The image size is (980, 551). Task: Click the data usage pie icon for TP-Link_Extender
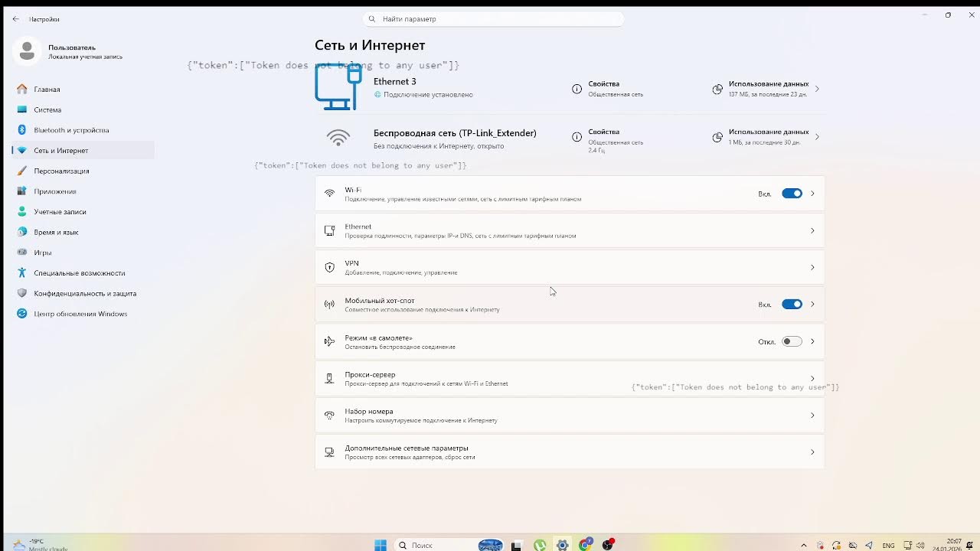point(717,137)
